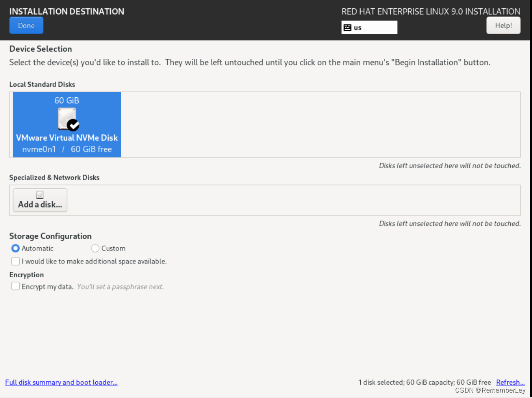The width and height of the screenshot is (532, 398).
Task: Click the 60 GiB capacity label on disk
Action: pos(67,100)
